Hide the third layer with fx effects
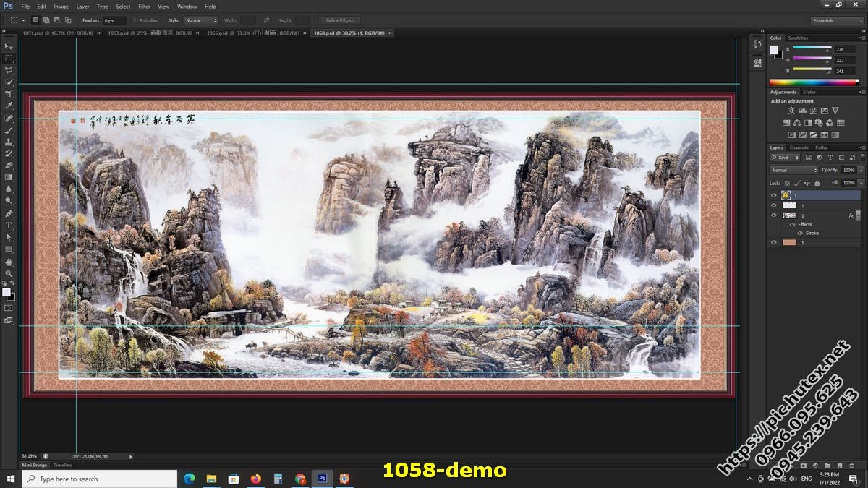The width and height of the screenshot is (868, 488). coord(774,215)
